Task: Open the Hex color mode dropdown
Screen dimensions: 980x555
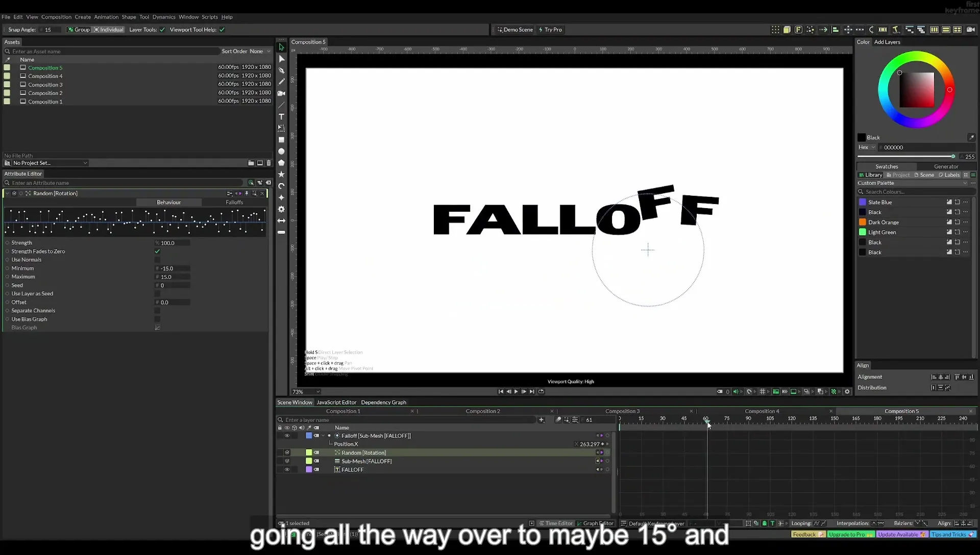Action: 866,147
